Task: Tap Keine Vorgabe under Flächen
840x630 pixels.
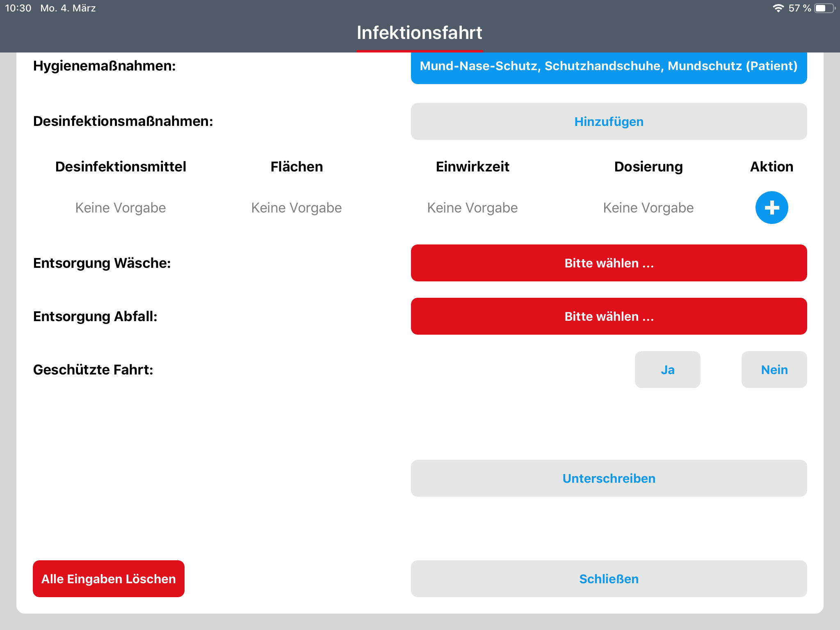Action: point(297,208)
